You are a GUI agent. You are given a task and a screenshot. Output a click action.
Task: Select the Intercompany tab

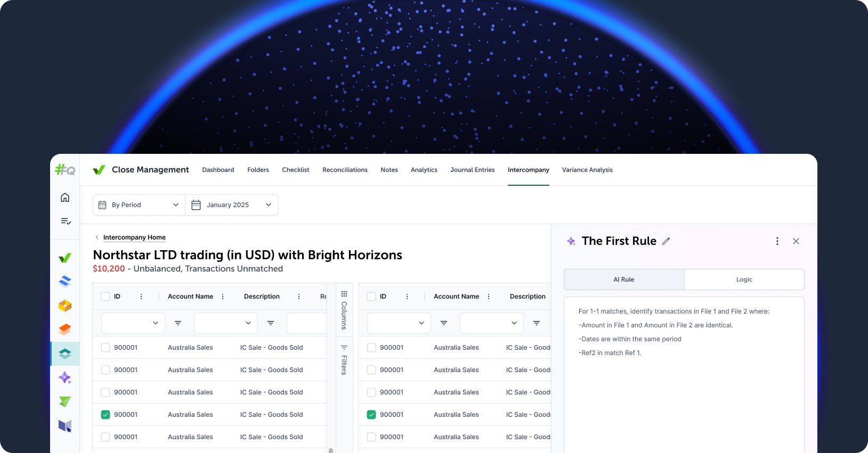[x=529, y=170]
